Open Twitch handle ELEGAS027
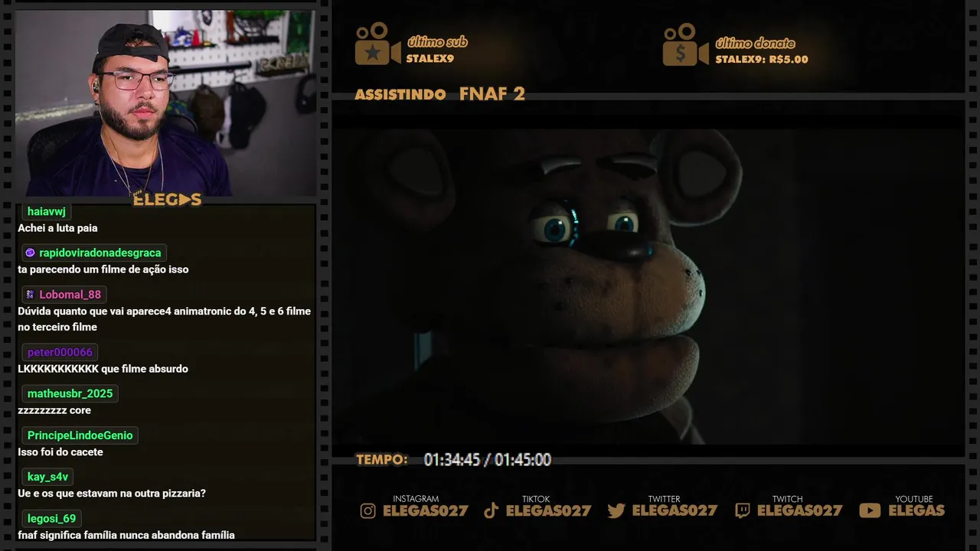Image resolution: width=980 pixels, height=551 pixels. (x=799, y=510)
